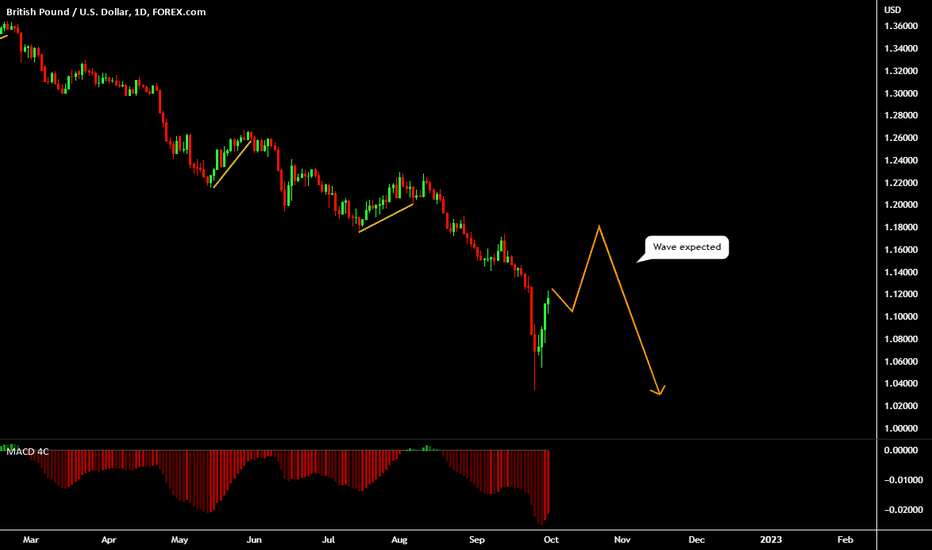Screen dimensions: 932x550
Task: Click the Jun label on time axis
Action: [x=254, y=540]
